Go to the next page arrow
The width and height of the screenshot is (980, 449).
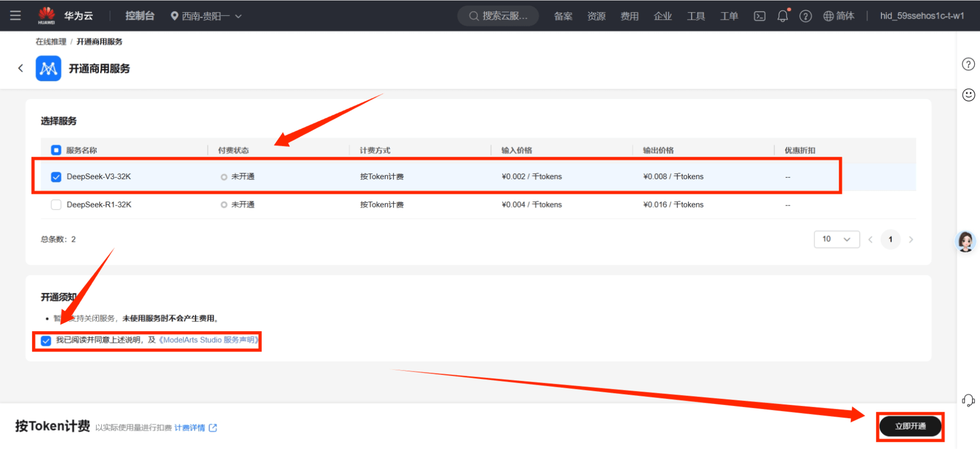coord(911,239)
